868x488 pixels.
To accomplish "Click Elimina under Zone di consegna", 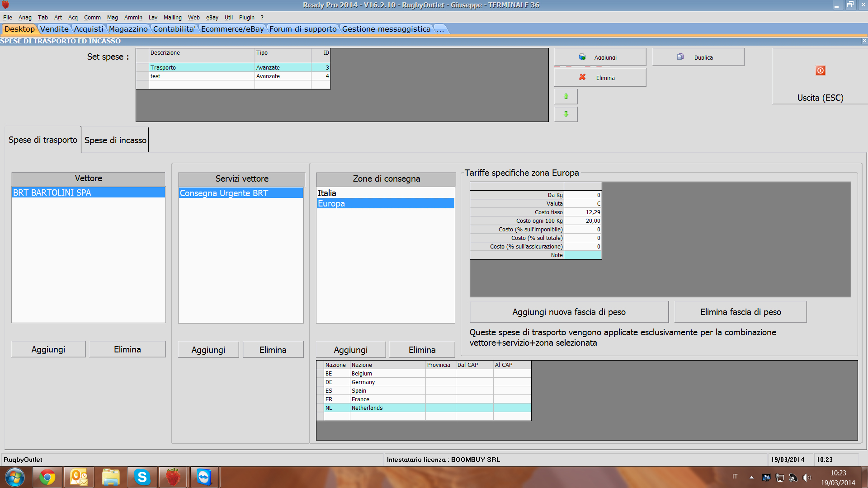I will [x=422, y=350].
